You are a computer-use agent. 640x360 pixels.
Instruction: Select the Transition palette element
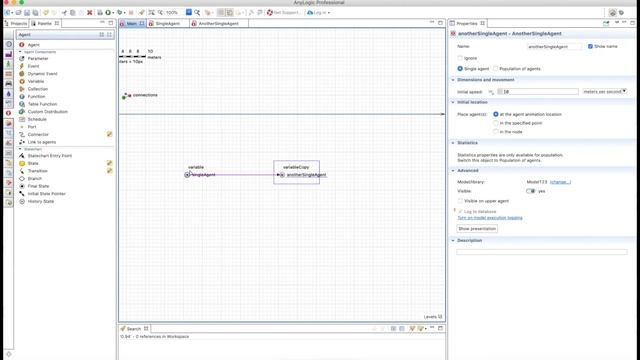(37, 171)
